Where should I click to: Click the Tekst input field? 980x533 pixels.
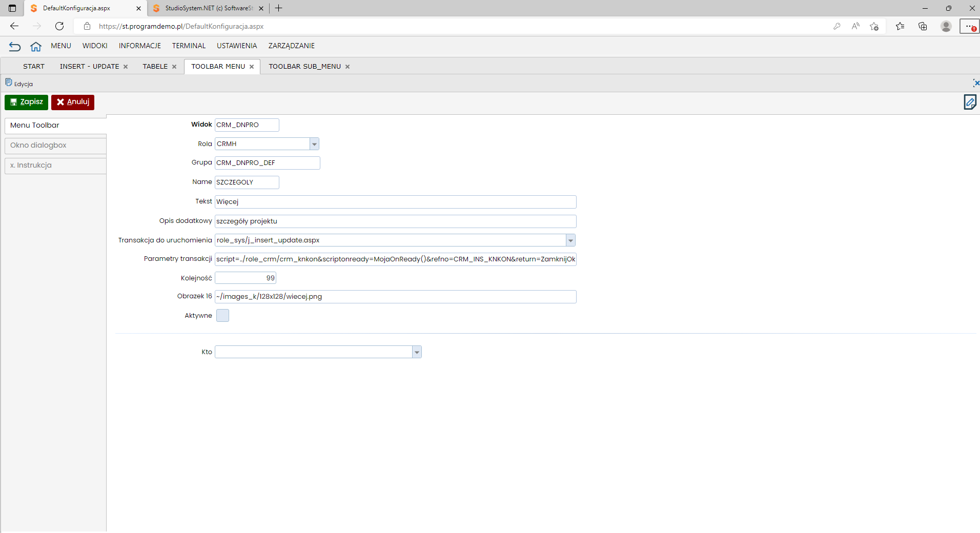pos(396,202)
